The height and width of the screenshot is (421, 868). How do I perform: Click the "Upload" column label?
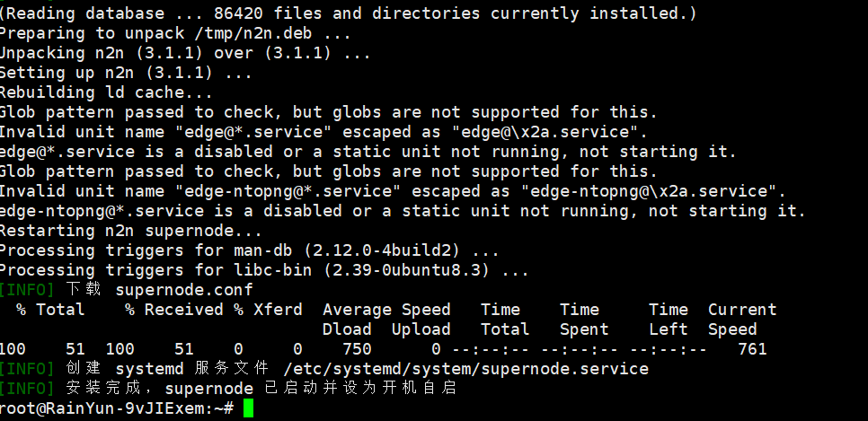(421, 329)
